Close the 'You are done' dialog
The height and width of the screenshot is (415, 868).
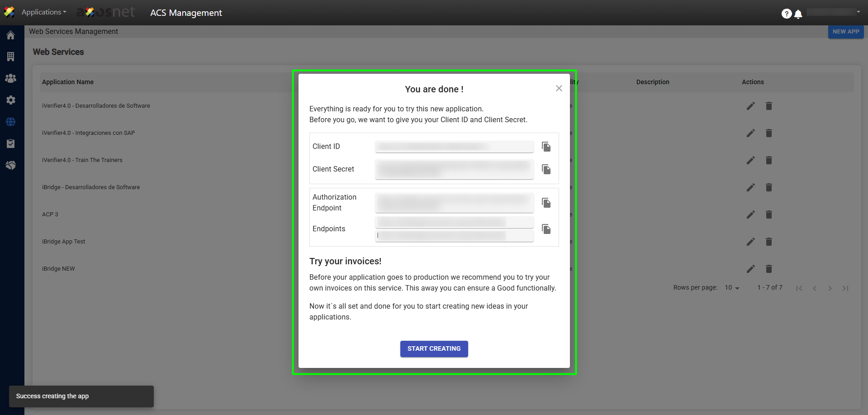559,88
